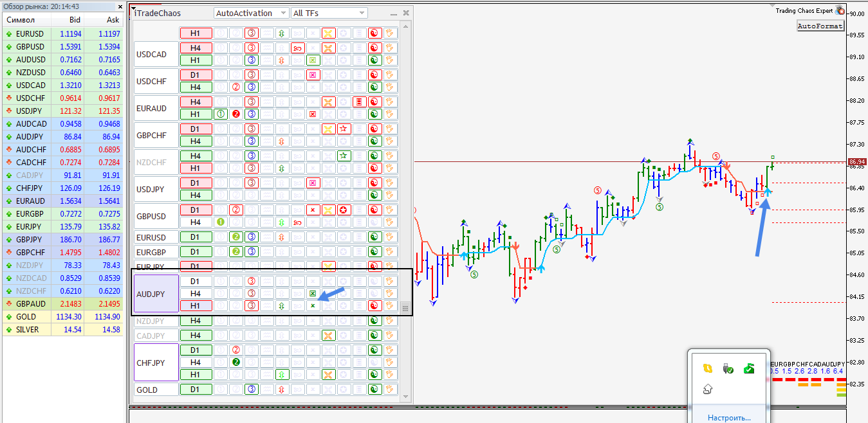Click the magenta boxed X icon in USDJPY D1 row
Image resolution: width=868 pixels, height=423 pixels.
(312, 183)
